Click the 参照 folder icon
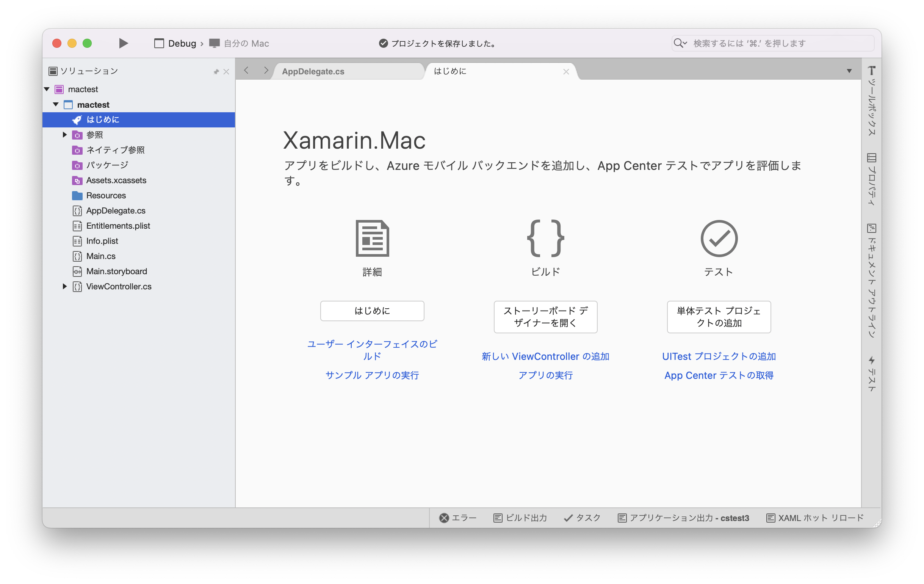The height and width of the screenshot is (584, 924). (x=77, y=135)
